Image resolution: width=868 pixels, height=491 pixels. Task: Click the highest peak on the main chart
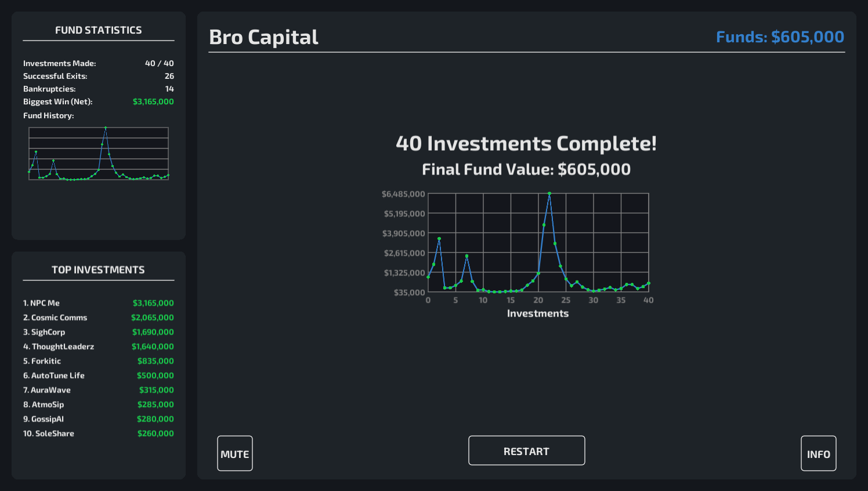pos(549,194)
